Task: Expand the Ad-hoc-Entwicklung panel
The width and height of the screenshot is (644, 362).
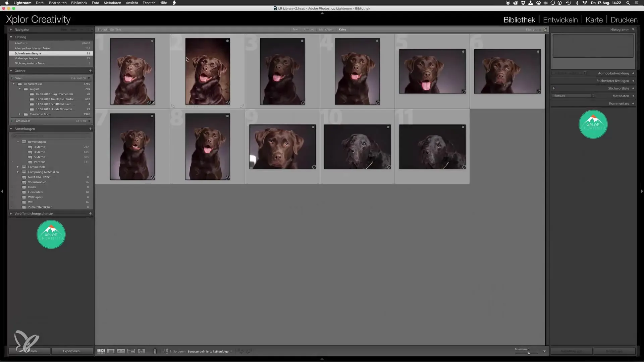Action: [633, 73]
